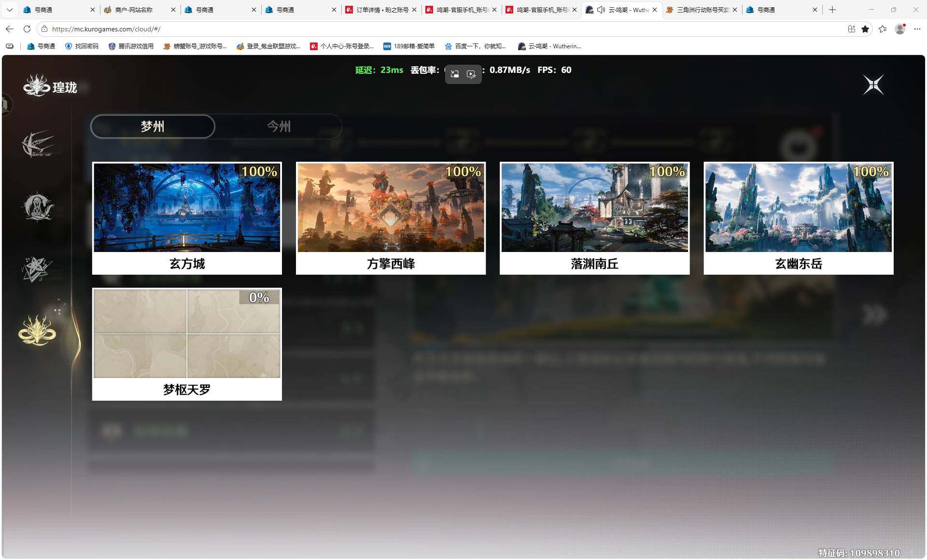Go back with the browser back arrow

[x=10, y=29]
